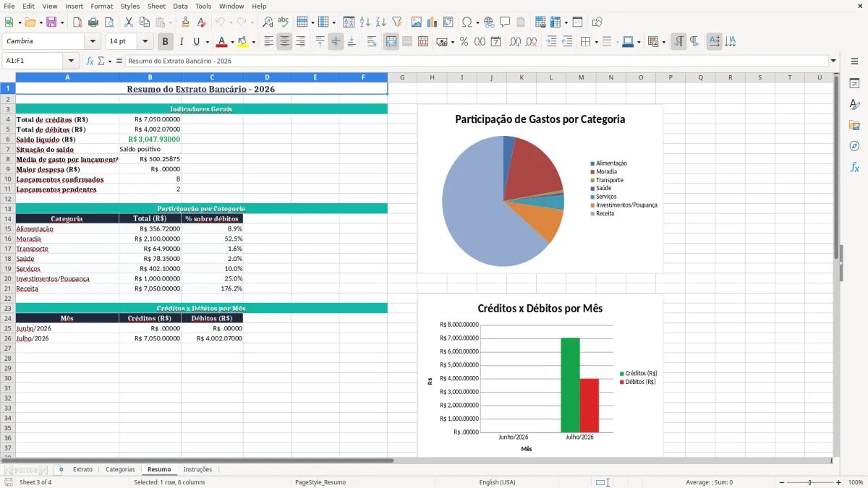The height and width of the screenshot is (488, 868).
Task: Click the Increase Indent icon
Action: [551, 42]
